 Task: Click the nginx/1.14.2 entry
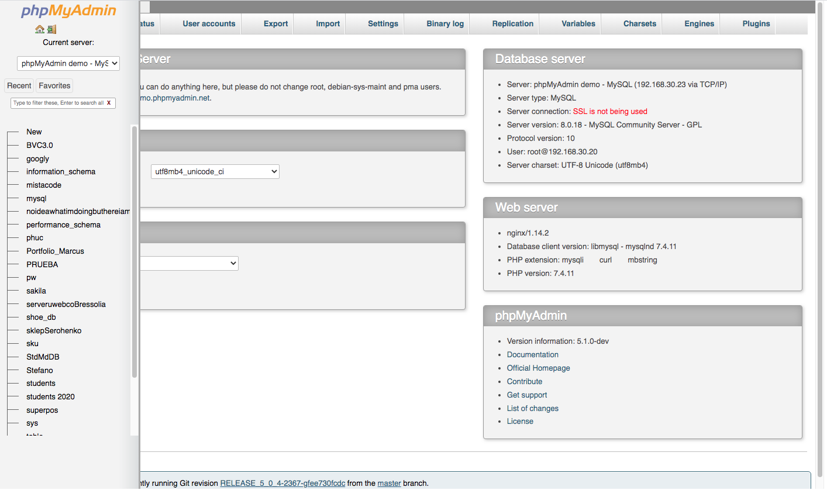click(x=528, y=233)
